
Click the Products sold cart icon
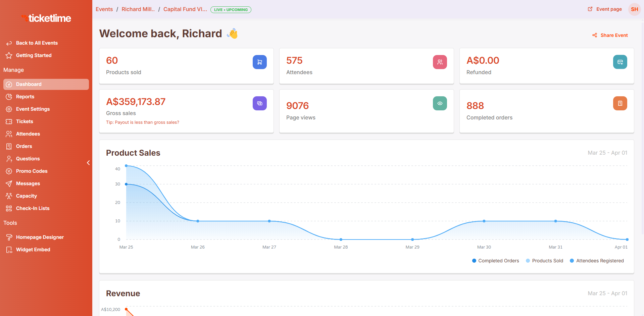[x=259, y=62]
